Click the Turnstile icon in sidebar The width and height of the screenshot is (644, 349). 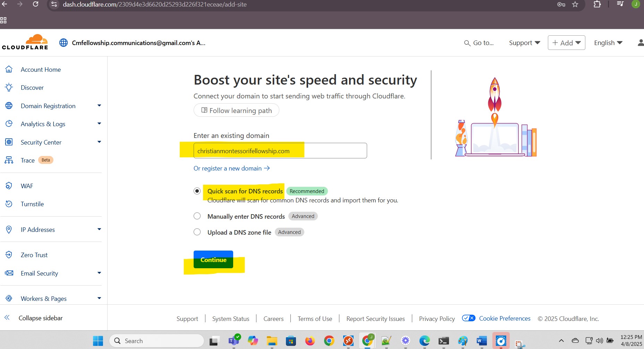point(9,204)
